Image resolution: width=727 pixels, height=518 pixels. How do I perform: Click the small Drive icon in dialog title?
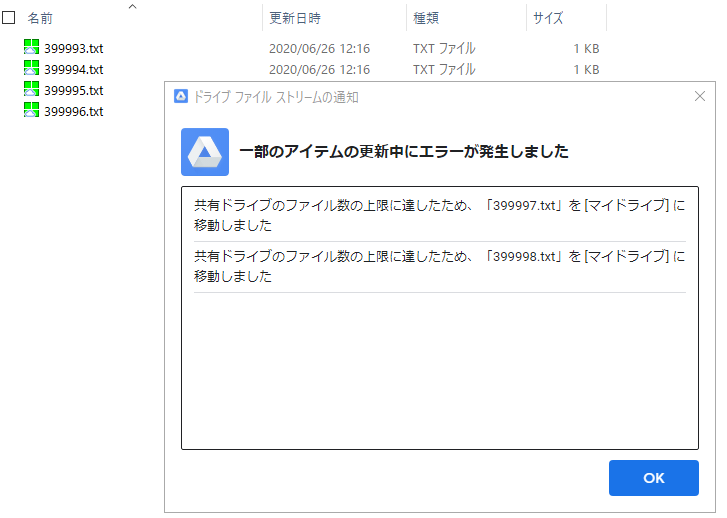coord(181,96)
